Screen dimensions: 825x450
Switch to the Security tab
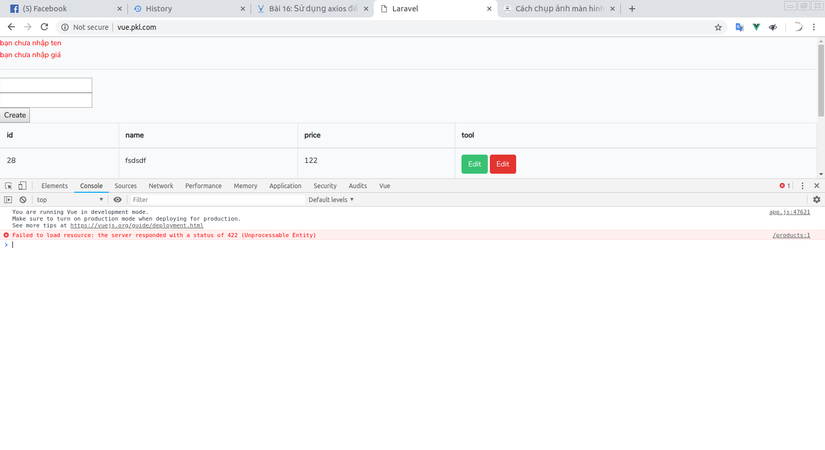click(x=325, y=186)
